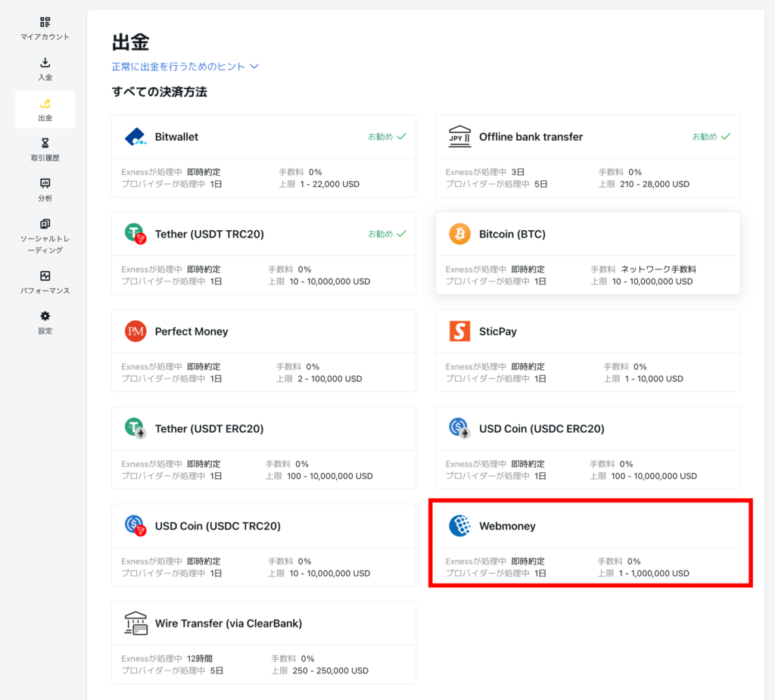Choose USD Coin (USDC ERC20)
This screenshot has width=775, height=700.
click(x=587, y=448)
